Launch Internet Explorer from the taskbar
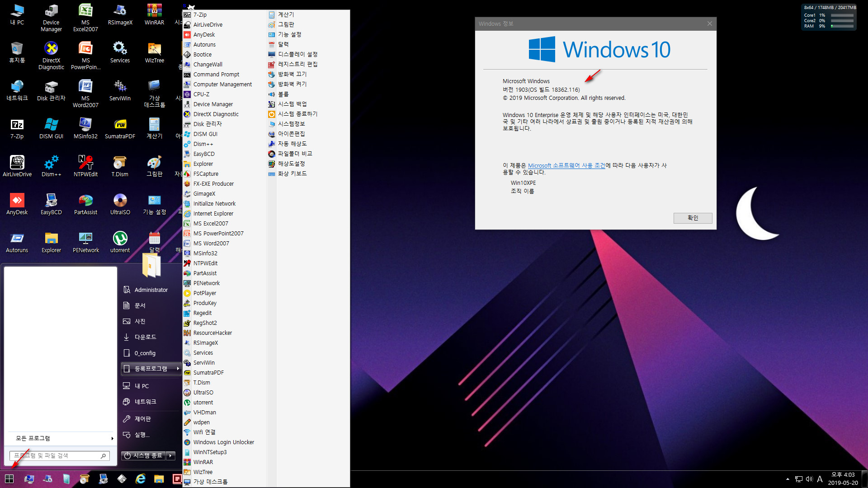868x488 pixels. pos(141,479)
